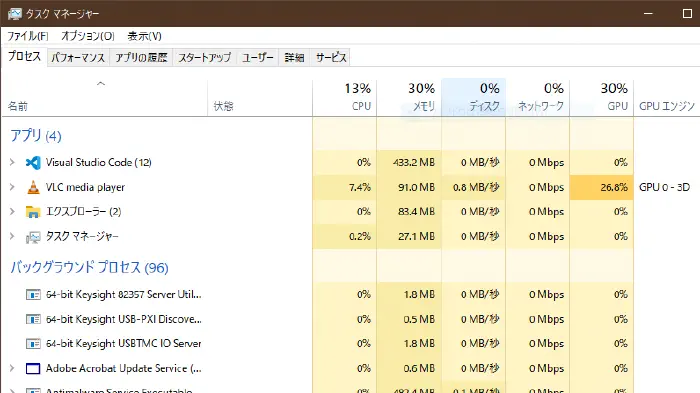700x393 pixels.
Task: Select the タスク マネージャー row name
Action: click(82, 237)
